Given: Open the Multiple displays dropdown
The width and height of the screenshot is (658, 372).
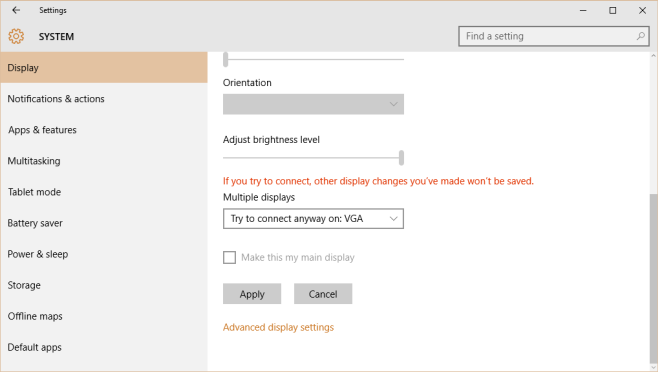Looking at the screenshot, I should click(x=313, y=219).
